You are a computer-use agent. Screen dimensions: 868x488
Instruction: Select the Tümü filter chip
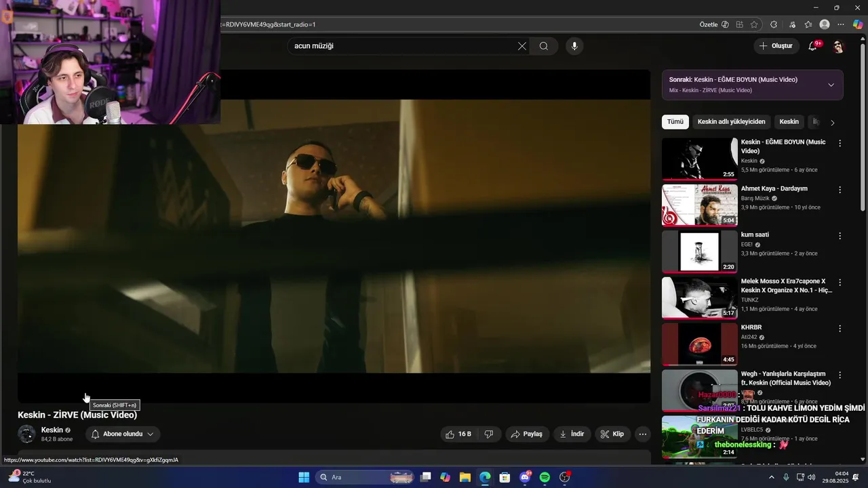(x=675, y=122)
